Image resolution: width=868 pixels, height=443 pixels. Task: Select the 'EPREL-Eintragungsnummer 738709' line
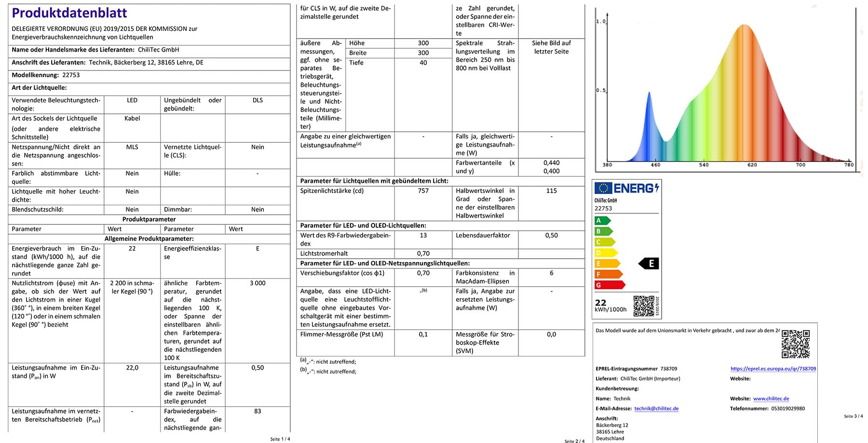[x=637, y=369]
